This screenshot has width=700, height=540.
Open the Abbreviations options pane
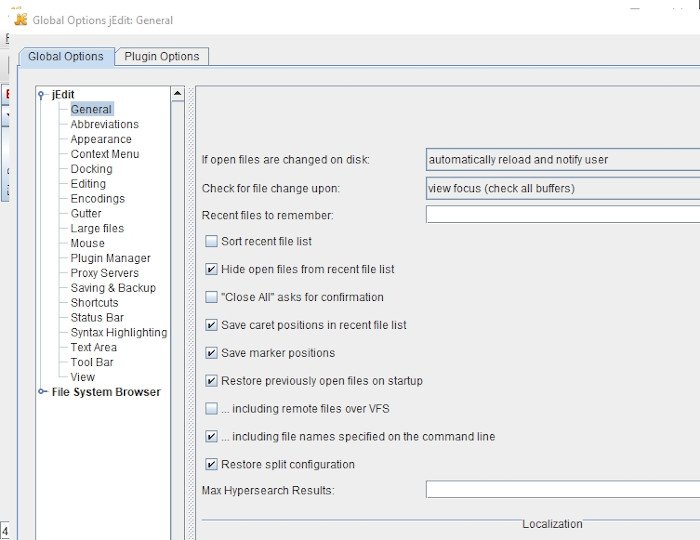[x=104, y=124]
